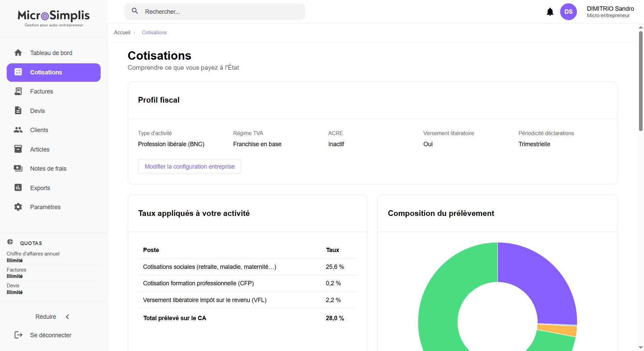This screenshot has height=351, width=644.
Task: Click Taux appliqués à votre activité heading
Action: pyautogui.click(x=194, y=213)
